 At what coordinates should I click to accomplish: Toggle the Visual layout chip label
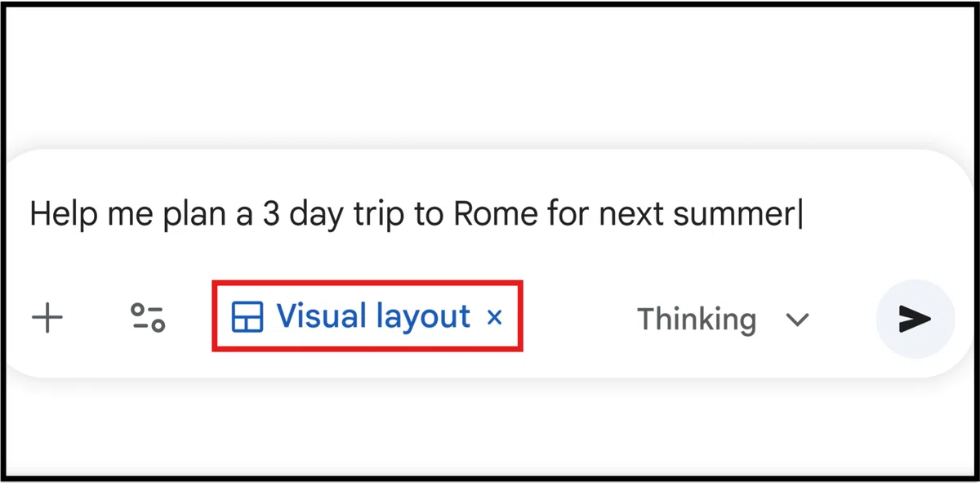[x=373, y=316]
